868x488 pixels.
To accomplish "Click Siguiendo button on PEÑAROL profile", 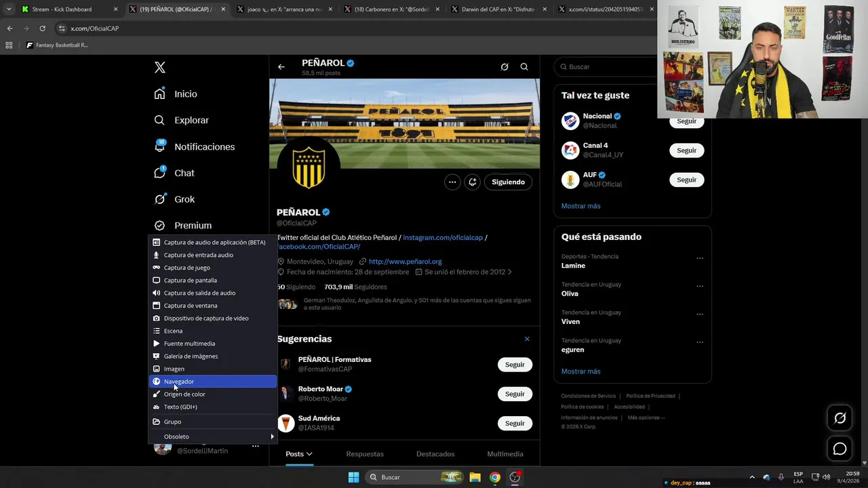I will 508,182.
